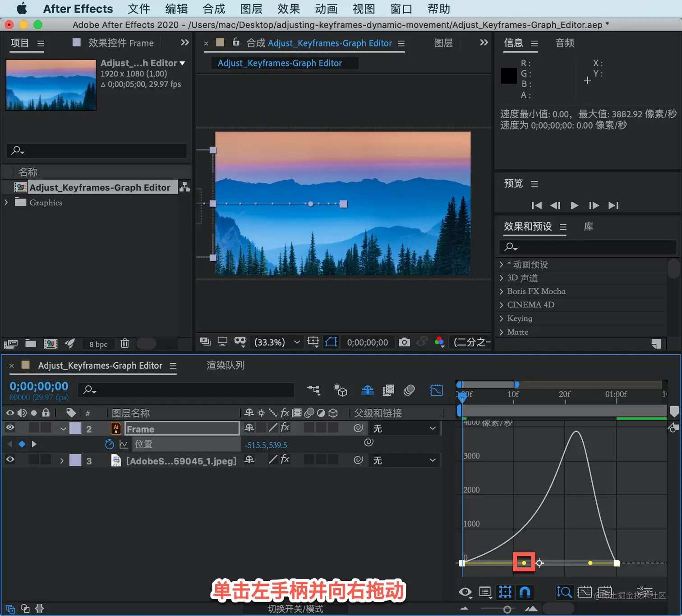Click the 切换开关/模式 button
Viewport: 682px width, 616px height.
(x=295, y=609)
